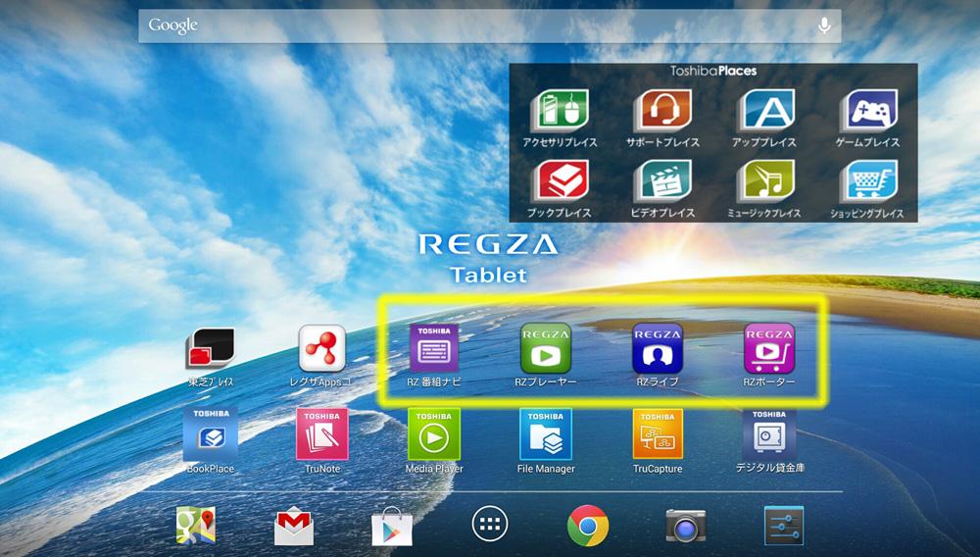
Task: Tap the Google search bar
Action: pyautogui.click(x=489, y=25)
